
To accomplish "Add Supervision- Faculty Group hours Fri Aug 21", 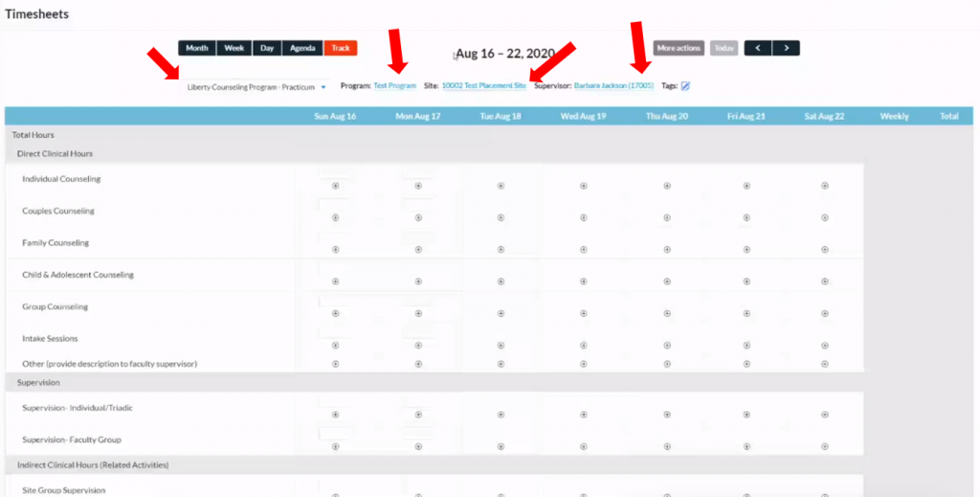I will coord(746,446).
